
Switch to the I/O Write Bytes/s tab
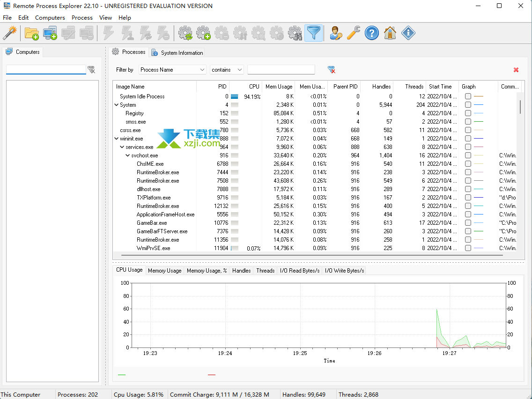[x=344, y=270]
